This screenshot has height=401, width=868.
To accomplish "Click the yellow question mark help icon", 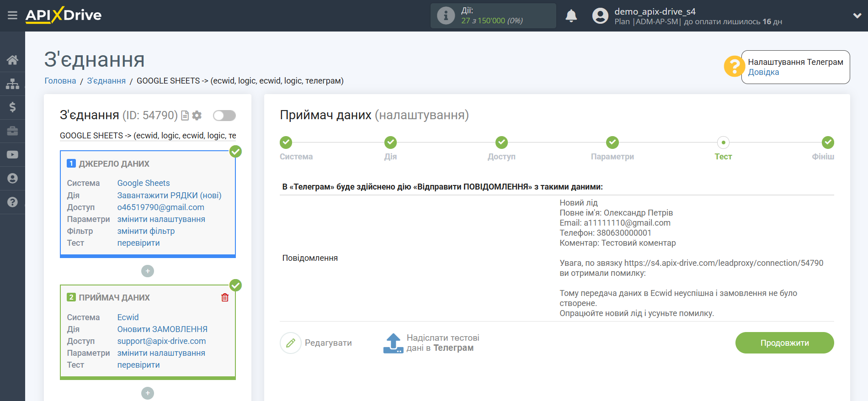I will tap(734, 67).
